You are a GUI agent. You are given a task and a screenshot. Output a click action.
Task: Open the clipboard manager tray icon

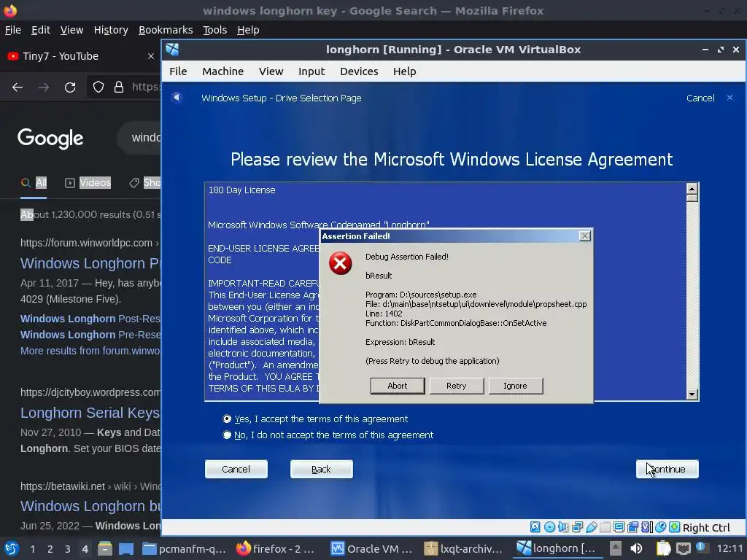pyautogui.click(x=663, y=548)
